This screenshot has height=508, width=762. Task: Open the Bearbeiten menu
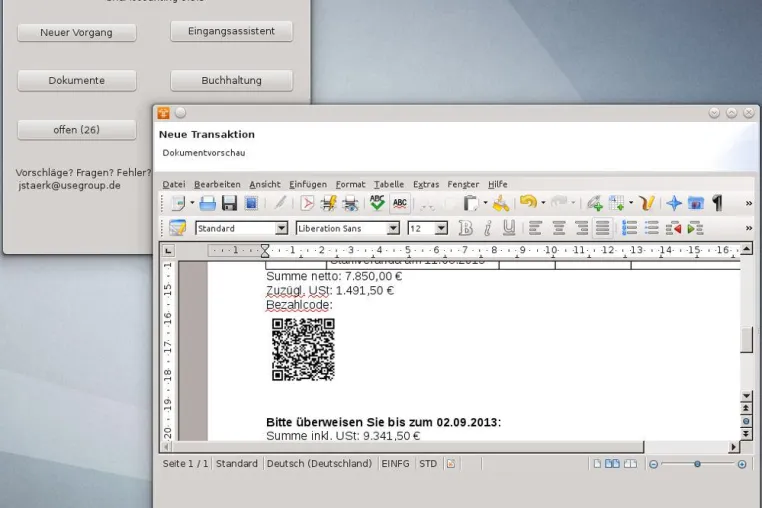(217, 184)
